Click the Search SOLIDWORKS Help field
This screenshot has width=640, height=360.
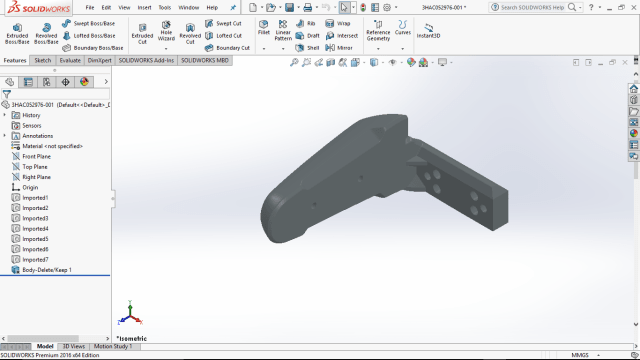tap(533, 7)
